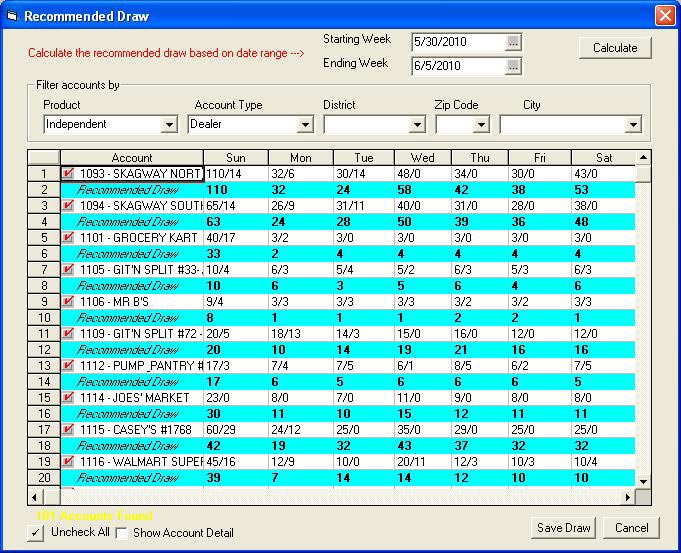Screen dimensions: 681x553
Task: Select the Sun column header
Action: (x=236, y=158)
